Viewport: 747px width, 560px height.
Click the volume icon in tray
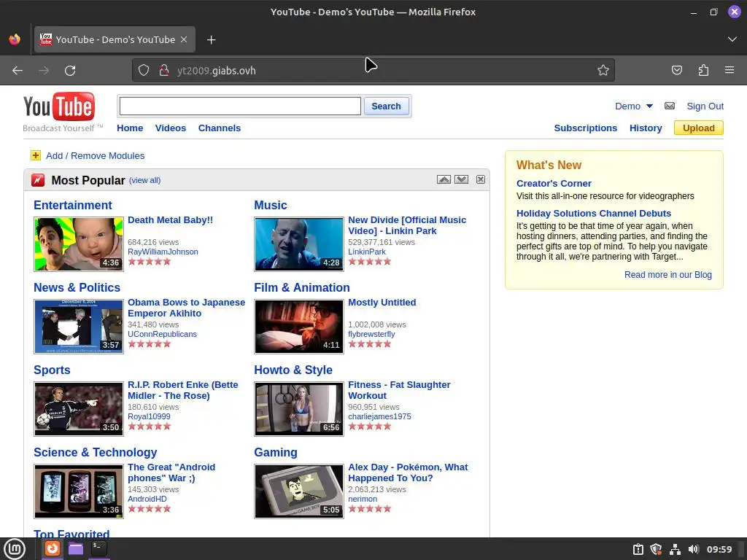point(694,549)
